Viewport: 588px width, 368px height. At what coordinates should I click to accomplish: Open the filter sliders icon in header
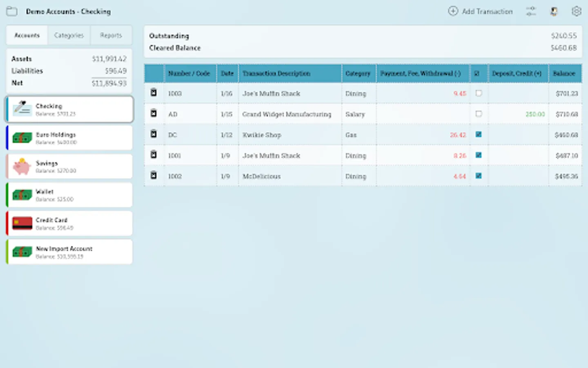531,11
